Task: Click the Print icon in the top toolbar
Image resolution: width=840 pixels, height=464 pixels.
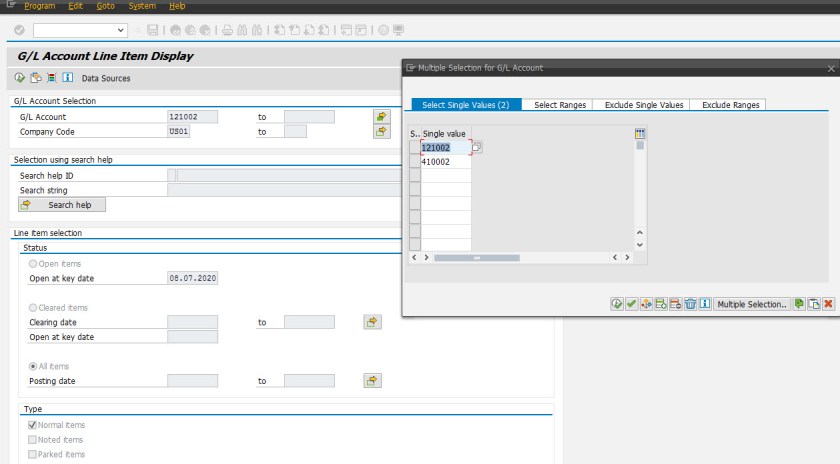Action: pos(227,30)
